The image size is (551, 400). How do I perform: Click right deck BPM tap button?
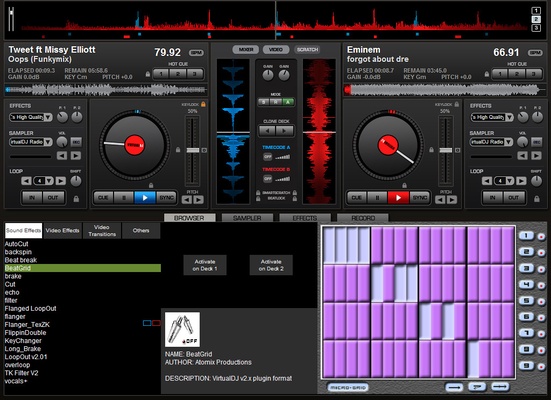[535, 53]
